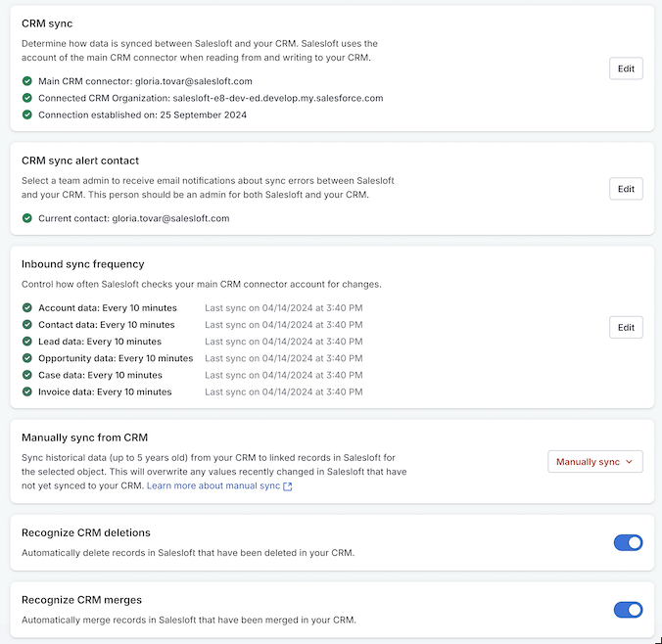This screenshot has width=662, height=644.
Task: Click check icon next to Lead data
Action: (27, 342)
